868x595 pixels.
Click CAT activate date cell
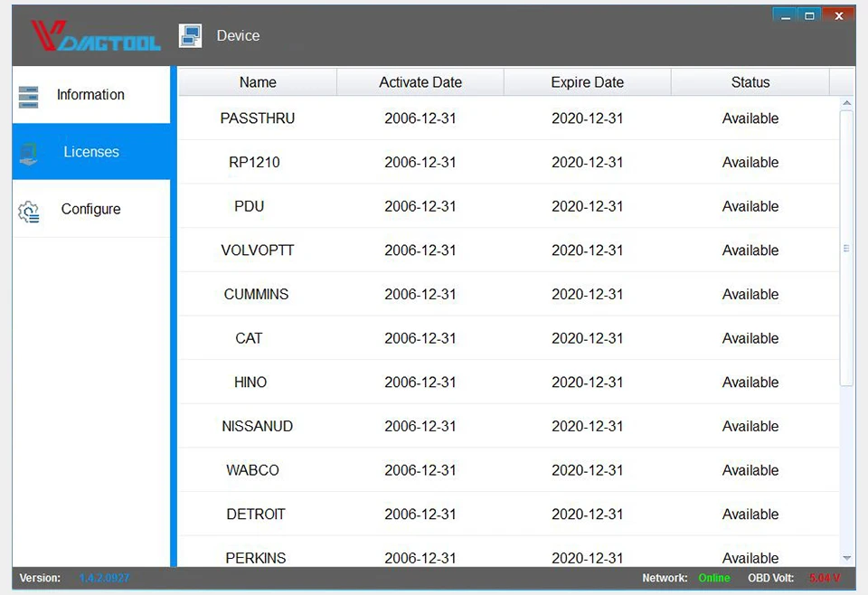click(420, 338)
